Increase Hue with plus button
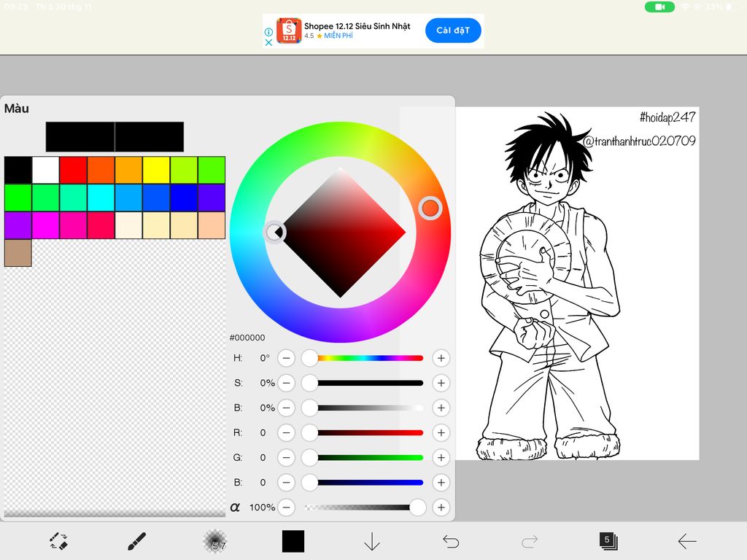Image resolution: width=747 pixels, height=560 pixels. click(441, 358)
